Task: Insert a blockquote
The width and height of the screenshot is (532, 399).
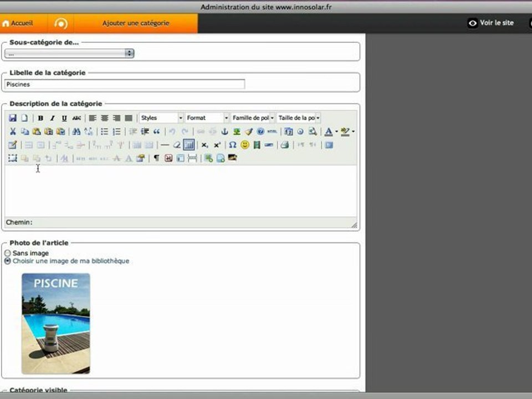Action: point(157,131)
